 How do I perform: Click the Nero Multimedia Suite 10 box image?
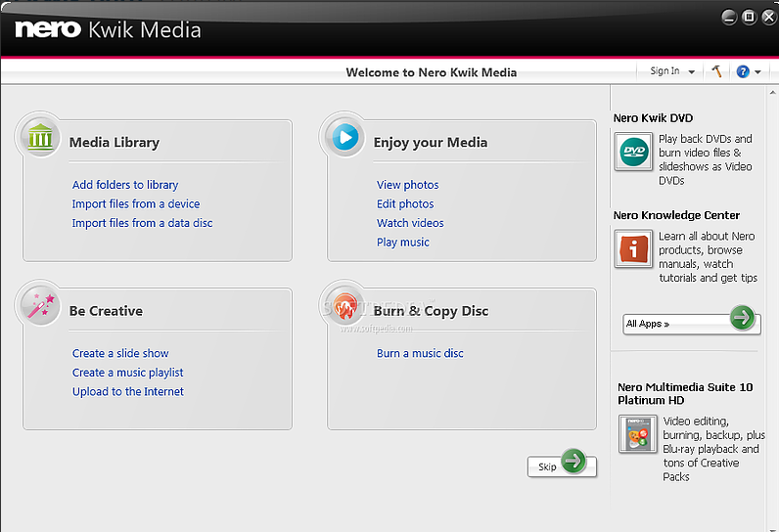click(x=637, y=434)
